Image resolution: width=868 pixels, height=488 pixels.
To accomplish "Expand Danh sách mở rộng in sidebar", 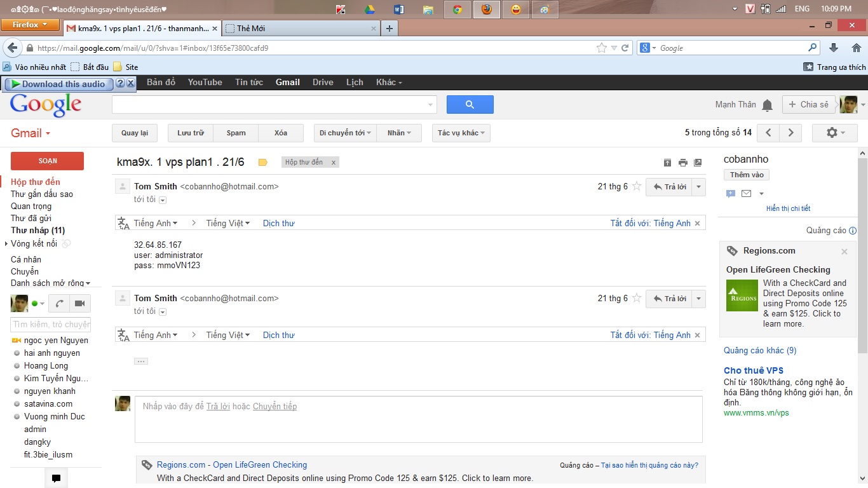I will (x=51, y=283).
